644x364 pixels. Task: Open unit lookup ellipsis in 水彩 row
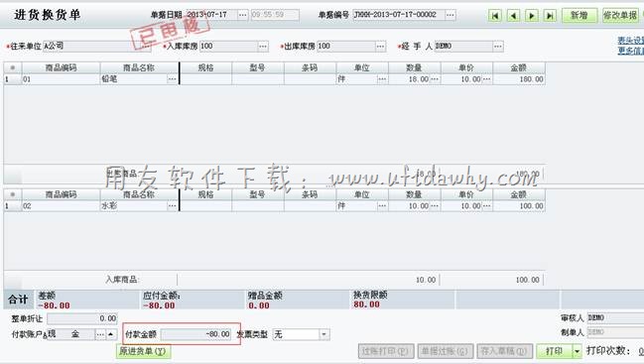(382, 205)
